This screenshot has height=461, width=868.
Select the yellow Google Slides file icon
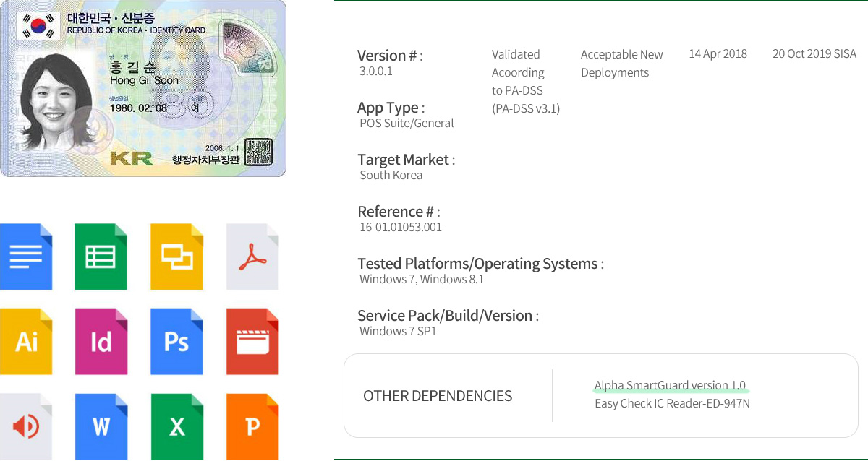[x=176, y=257]
